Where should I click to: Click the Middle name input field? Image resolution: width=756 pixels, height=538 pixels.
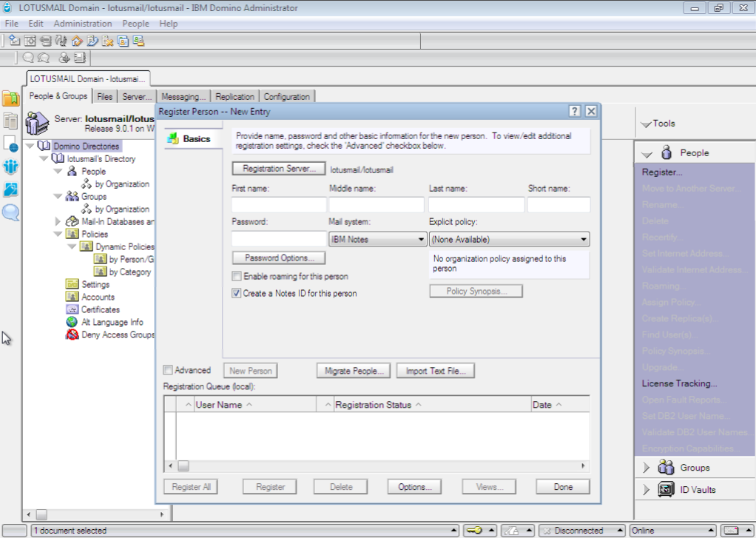tap(377, 204)
